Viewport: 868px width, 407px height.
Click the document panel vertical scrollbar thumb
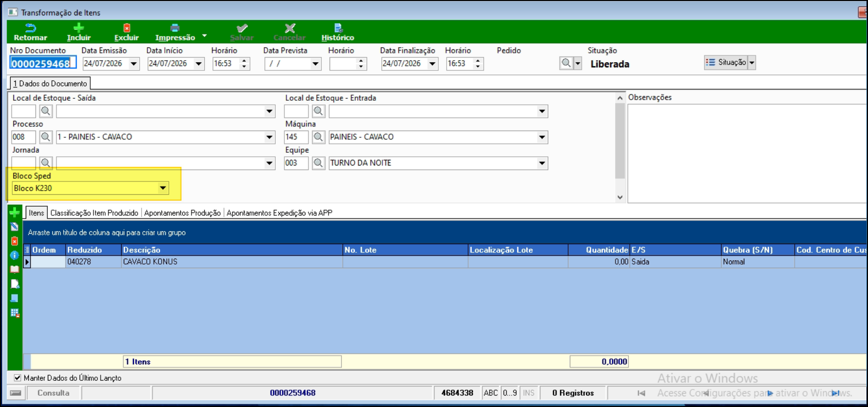click(620, 141)
